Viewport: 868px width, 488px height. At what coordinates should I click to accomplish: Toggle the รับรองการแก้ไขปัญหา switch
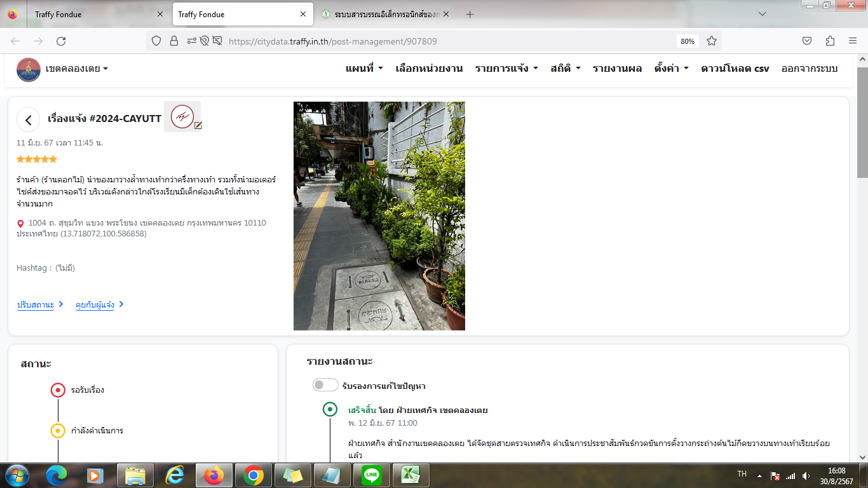click(x=325, y=385)
